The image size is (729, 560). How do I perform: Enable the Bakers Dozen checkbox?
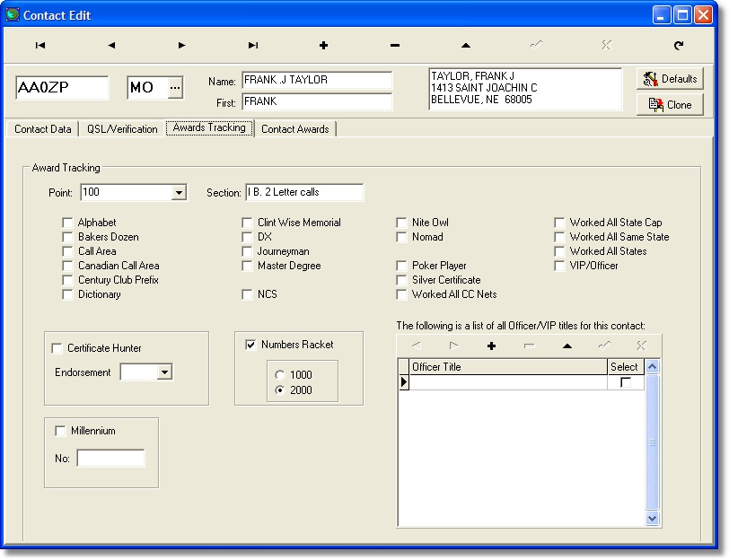pyautogui.click(x=67, y=237)
